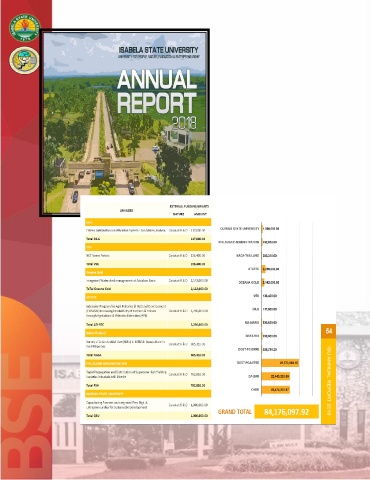The width and height of the screenshot is (370, 480).
Task: Click the PhilSCAT Administration orange table header
Action: click(148, 363)
